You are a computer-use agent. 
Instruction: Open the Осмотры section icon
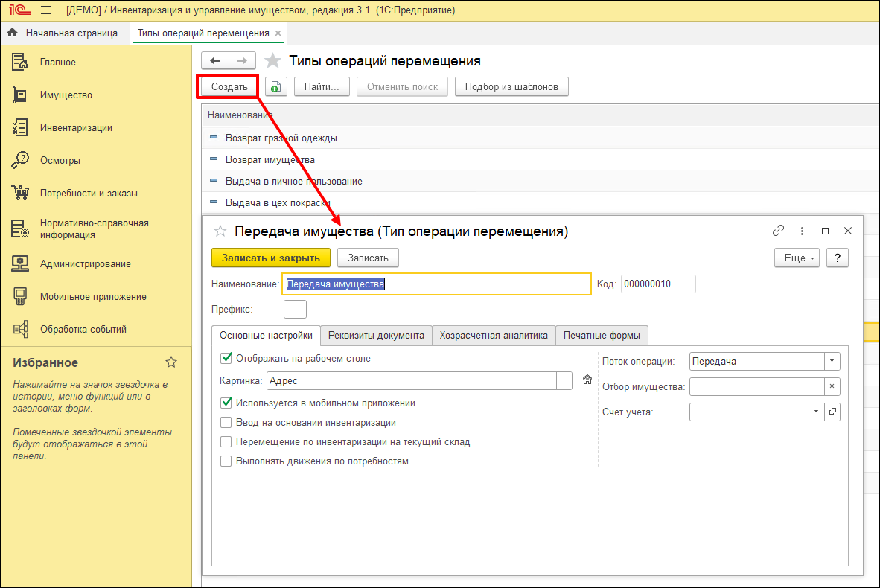[19, 161]
